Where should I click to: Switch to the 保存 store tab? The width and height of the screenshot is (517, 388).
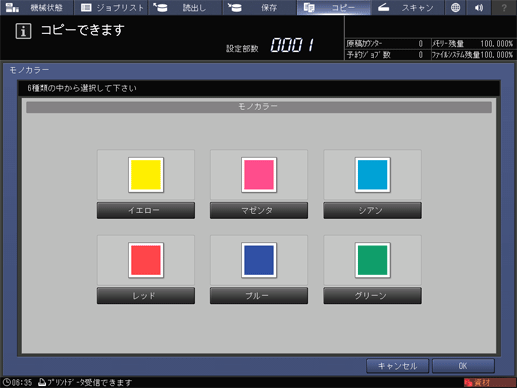click(x=259, y=7)
